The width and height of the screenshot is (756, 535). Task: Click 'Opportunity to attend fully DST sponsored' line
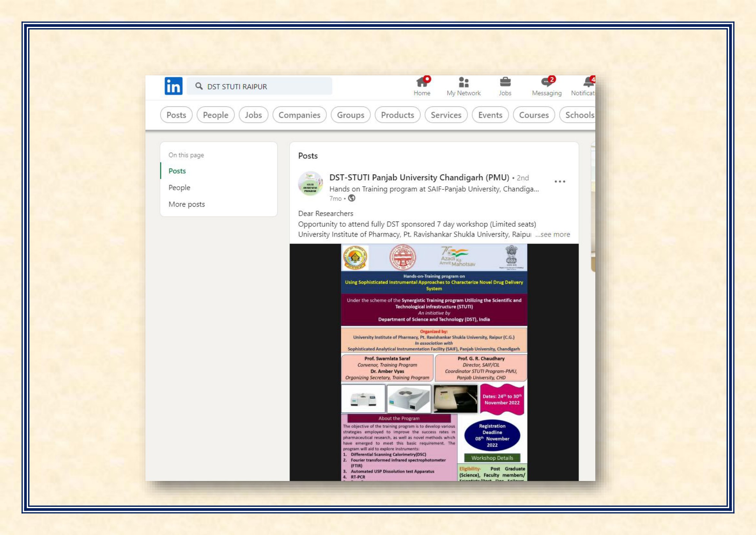pyautogui.click(x=417, y=224)
